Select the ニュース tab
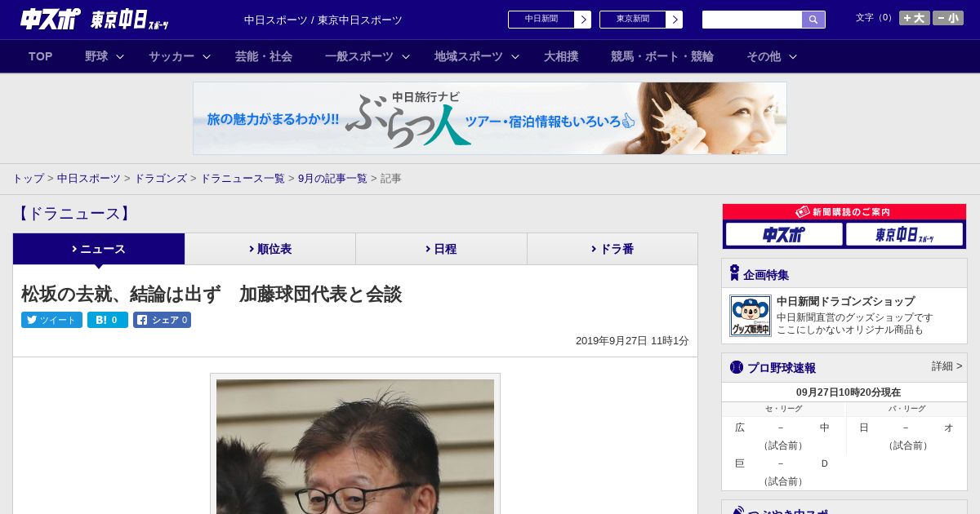Screen dimensions: 980x514 coord(99,249)
